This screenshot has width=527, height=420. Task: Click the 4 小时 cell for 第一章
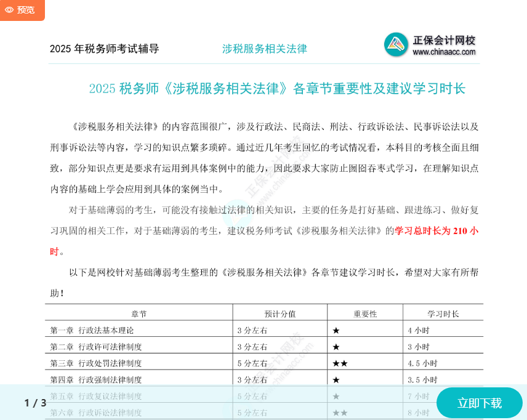click(419, 330)
